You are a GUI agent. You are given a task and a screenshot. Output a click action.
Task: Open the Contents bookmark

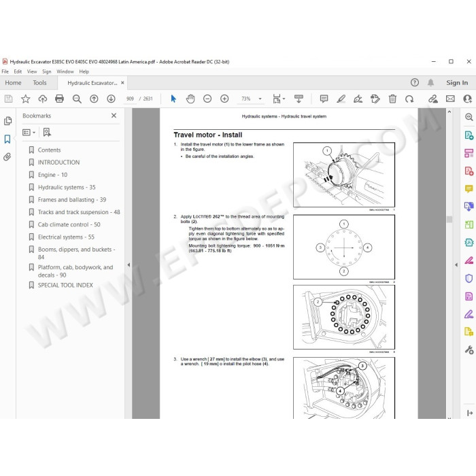coord(49,150)
